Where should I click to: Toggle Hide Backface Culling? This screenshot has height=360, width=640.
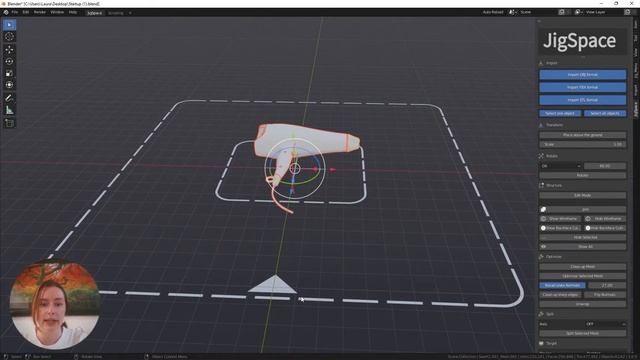[605, 228]
